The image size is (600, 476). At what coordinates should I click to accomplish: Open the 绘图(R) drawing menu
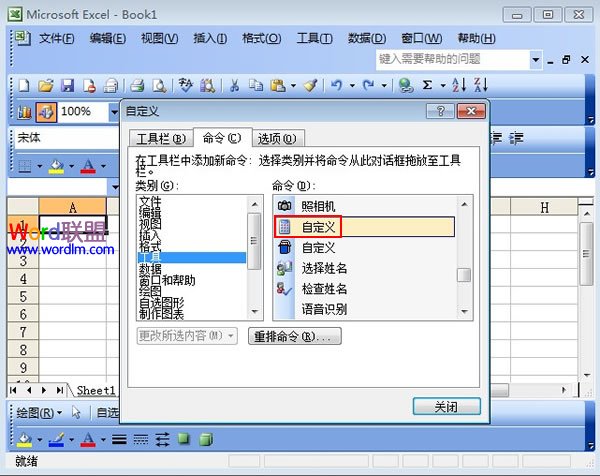point(39,413)
